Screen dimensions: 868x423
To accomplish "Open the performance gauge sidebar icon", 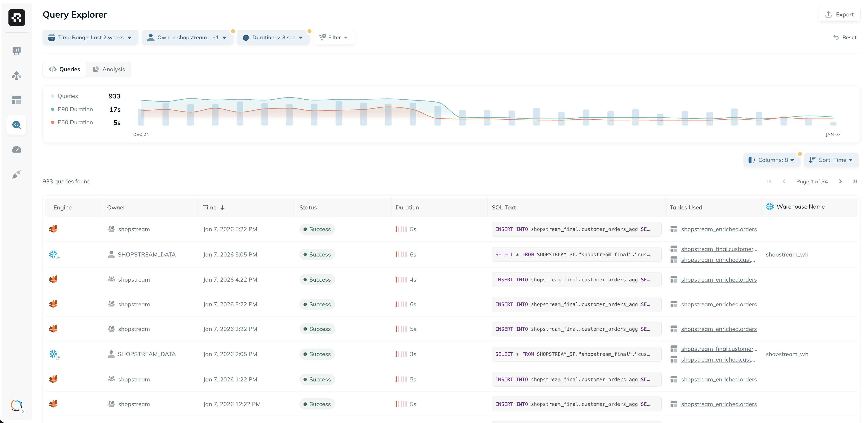I will click(x=16, y=150).
